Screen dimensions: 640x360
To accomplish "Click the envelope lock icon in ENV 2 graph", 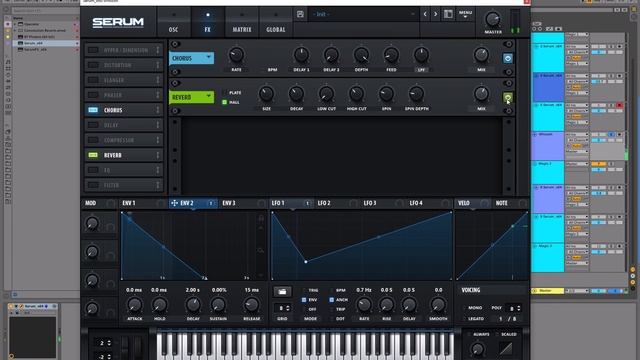I will (261, 219).
